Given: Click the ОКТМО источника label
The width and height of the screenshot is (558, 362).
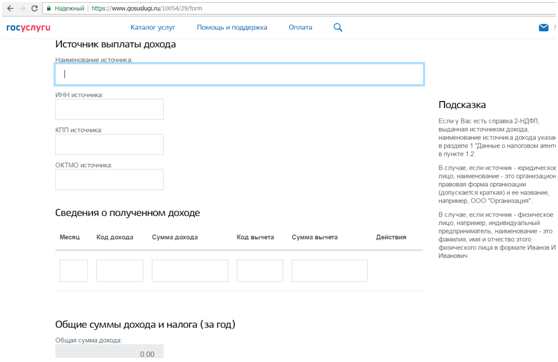Looking at the screenshot, I should (x=84, y=165).
